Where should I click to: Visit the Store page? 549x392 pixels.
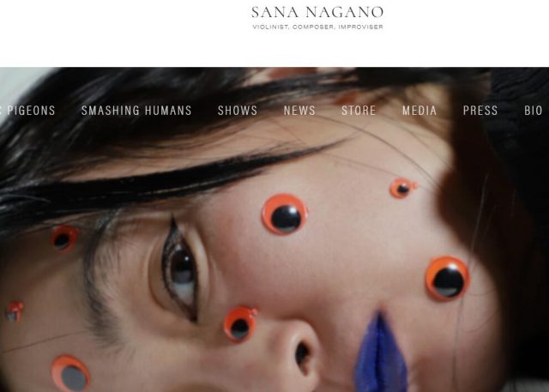coord(359,111)
